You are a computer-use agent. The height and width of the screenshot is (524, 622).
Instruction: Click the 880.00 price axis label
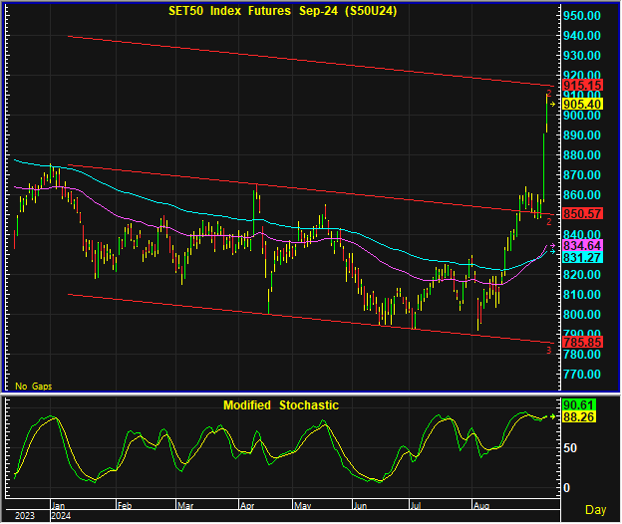582,155
